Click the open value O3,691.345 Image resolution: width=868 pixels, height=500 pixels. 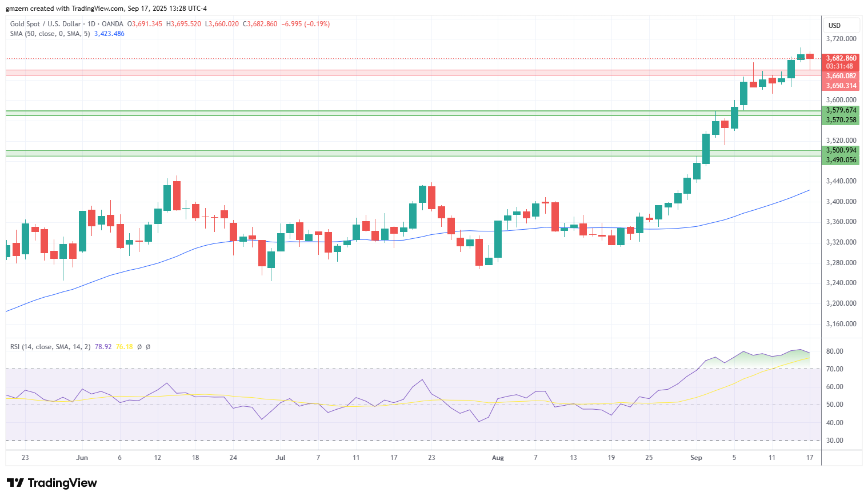[x=145, y=24]
